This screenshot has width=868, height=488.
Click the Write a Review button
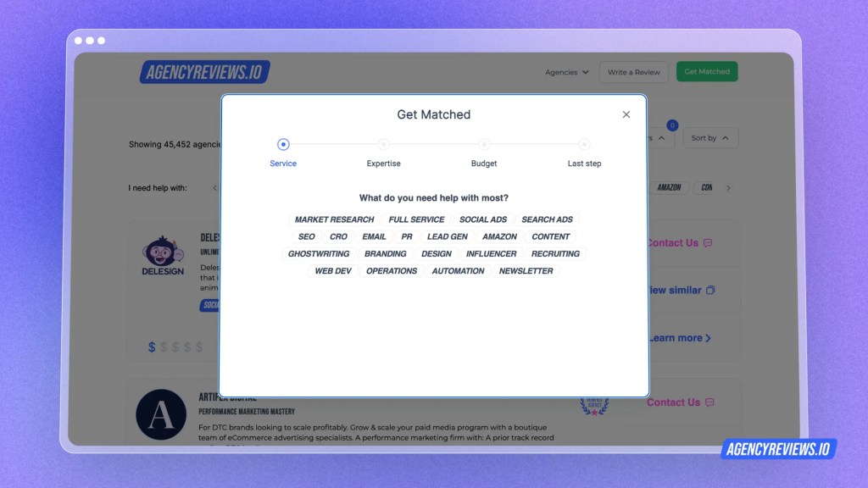click(634, 72)
